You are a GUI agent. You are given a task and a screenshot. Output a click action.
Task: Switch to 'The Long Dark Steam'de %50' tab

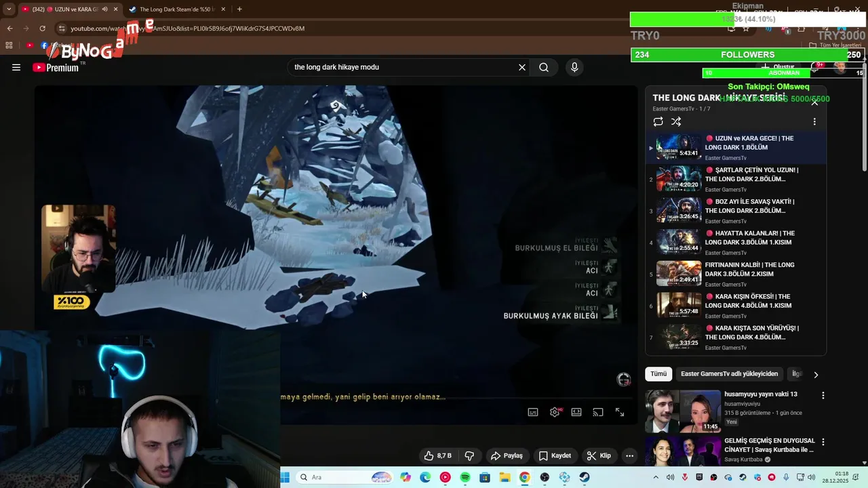pyautogui.click(x=176, y=9)
